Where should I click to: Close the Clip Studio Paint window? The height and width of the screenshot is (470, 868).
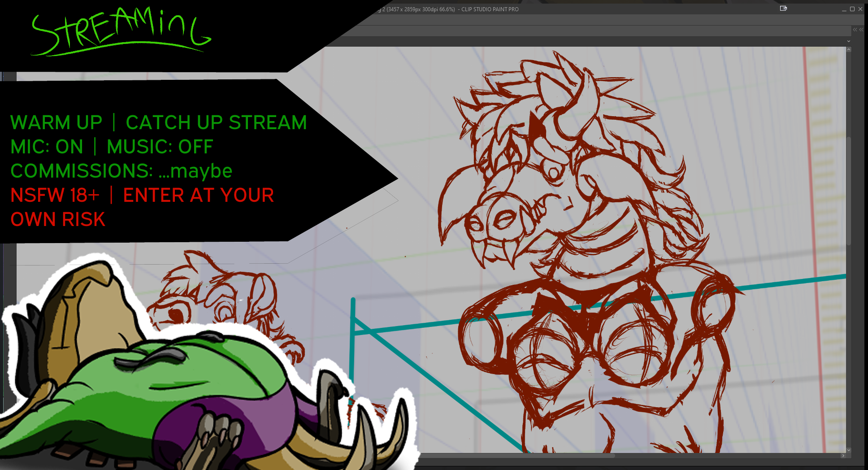[x=860, y=9]
